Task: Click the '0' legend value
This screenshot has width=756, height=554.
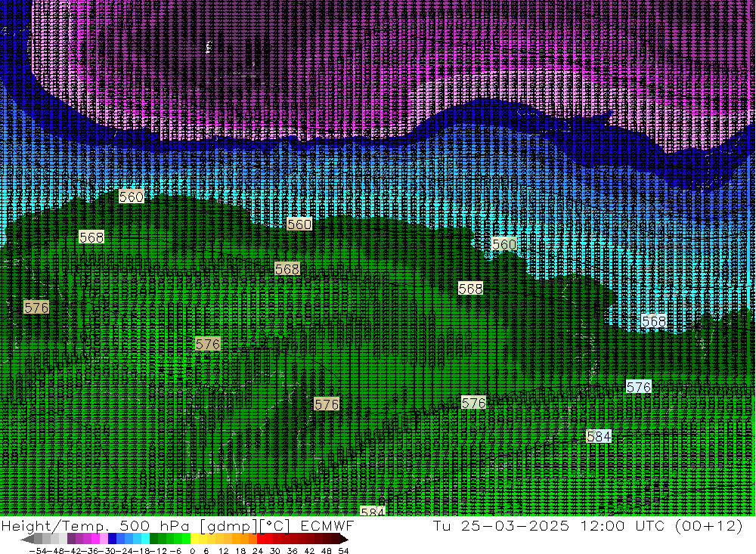Action: 192,550
